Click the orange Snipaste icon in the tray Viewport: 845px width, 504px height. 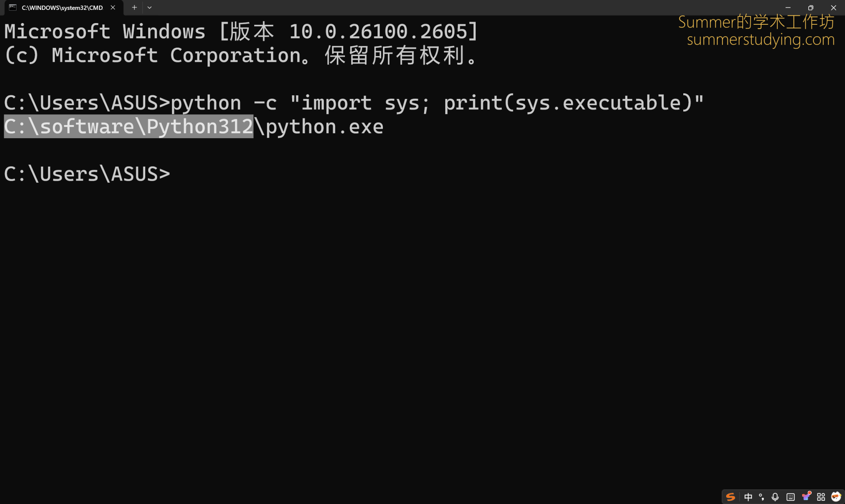click(731, 497)
